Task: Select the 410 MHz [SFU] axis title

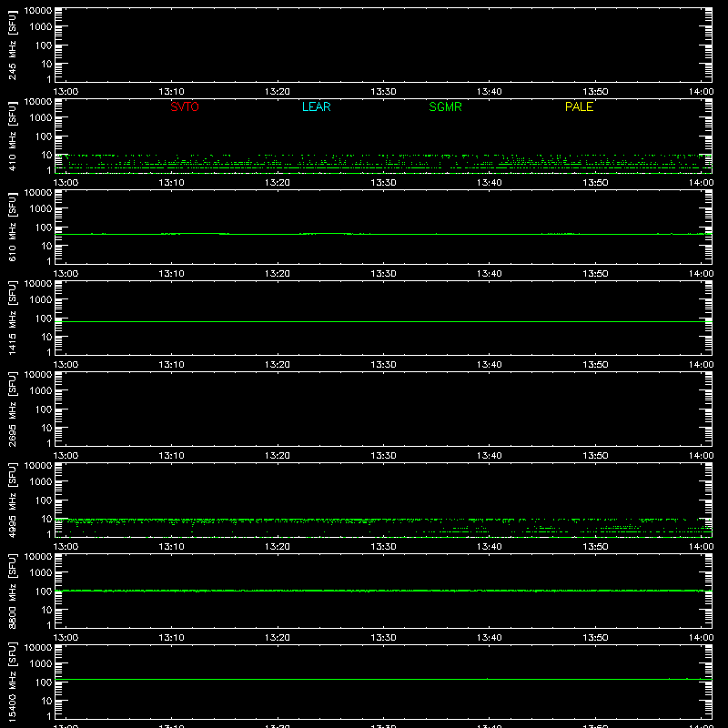Action: pos(13,136)
